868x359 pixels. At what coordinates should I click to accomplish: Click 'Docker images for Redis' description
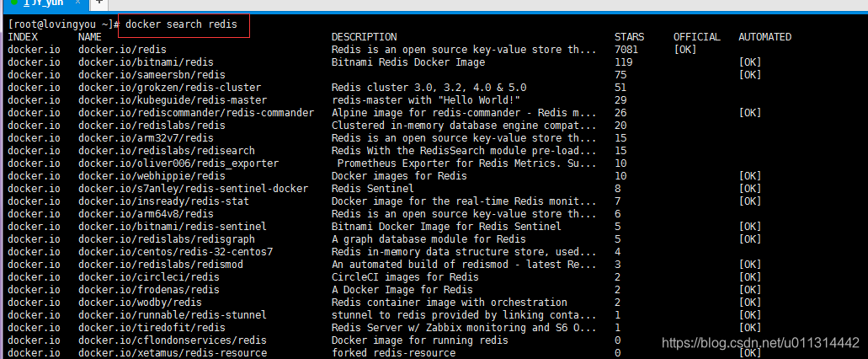point(399,176)
